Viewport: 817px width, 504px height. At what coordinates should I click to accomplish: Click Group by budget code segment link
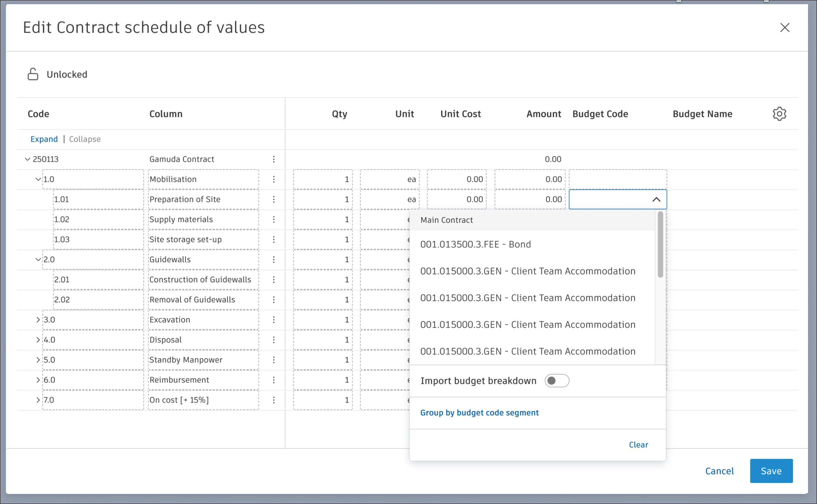point(479,412)
